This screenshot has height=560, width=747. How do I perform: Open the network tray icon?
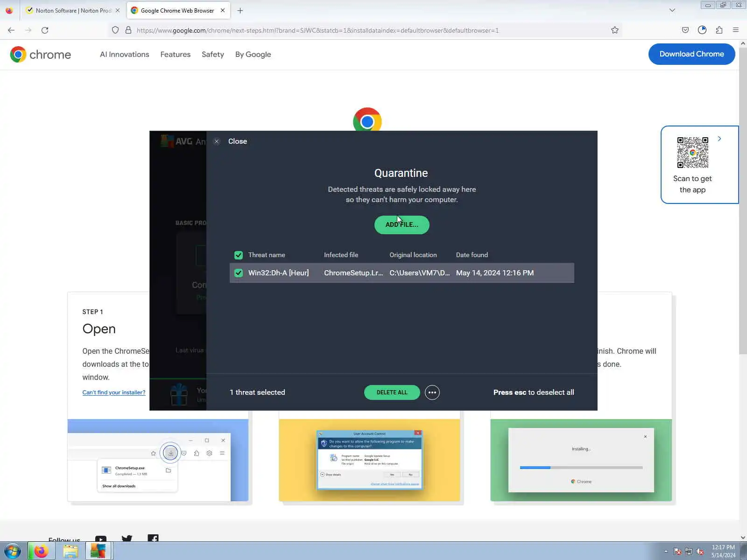(x=689, y=552)
